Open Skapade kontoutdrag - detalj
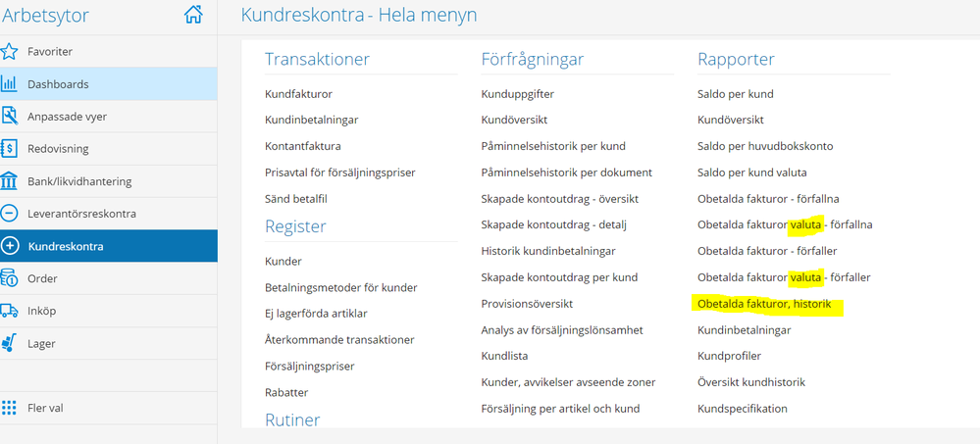The image size is (980, 444). pos(553,224)
